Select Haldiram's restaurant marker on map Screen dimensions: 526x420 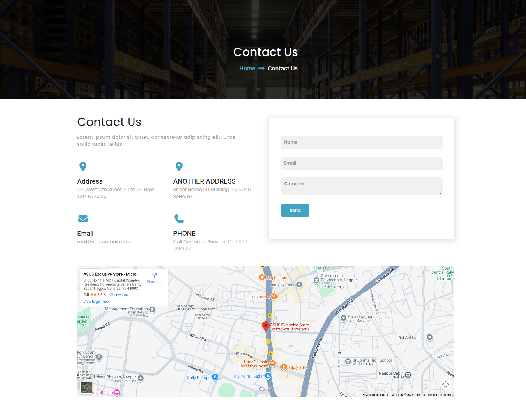tap(274, 297)
